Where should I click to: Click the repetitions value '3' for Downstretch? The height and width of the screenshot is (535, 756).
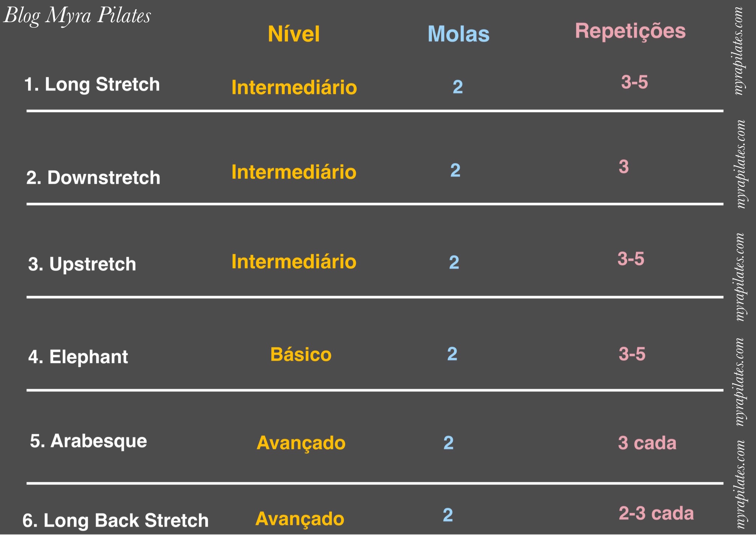624,167
